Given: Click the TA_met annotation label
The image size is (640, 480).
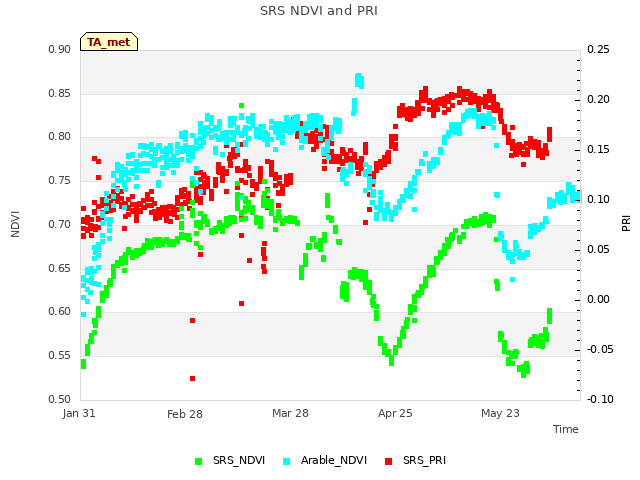Looking at the screenshot, I should click(109, 42).
